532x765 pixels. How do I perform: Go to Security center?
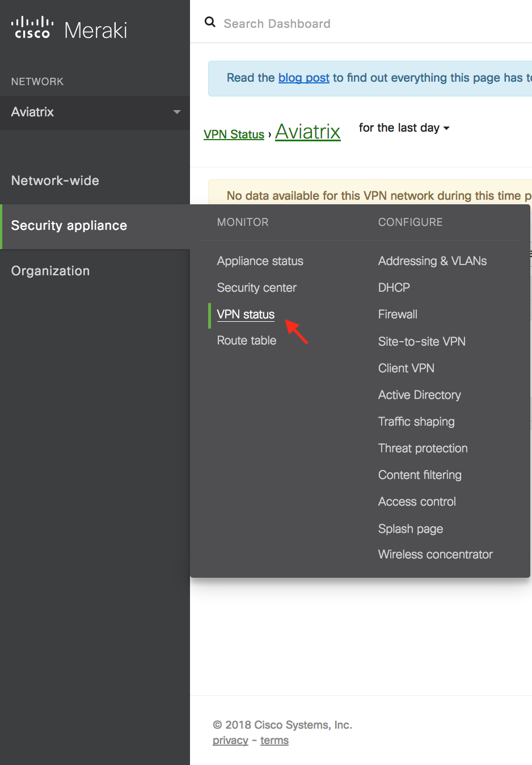[x=256, y=288]
